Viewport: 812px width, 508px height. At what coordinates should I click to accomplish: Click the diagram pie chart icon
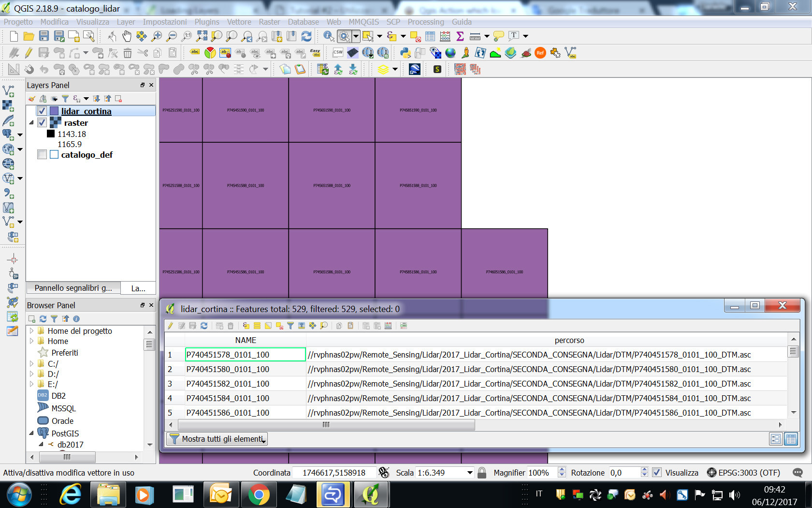tap(210, 53)
